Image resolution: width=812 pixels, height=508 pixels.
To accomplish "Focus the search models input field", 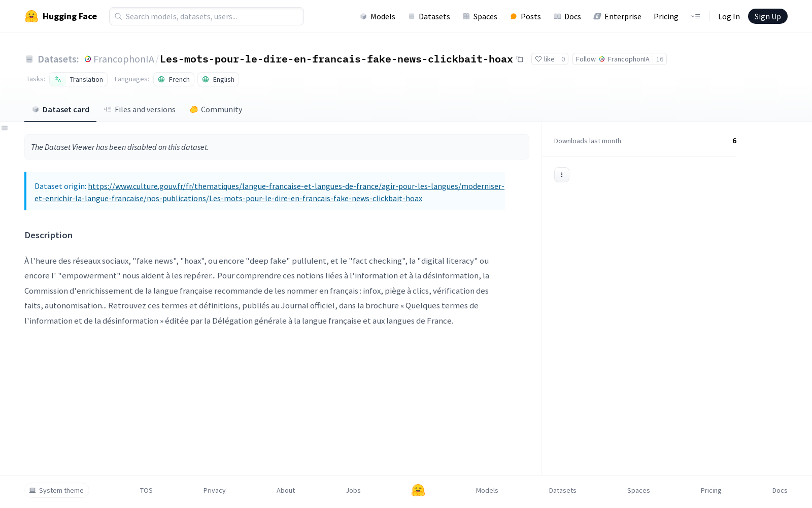I will pos(207,16).
